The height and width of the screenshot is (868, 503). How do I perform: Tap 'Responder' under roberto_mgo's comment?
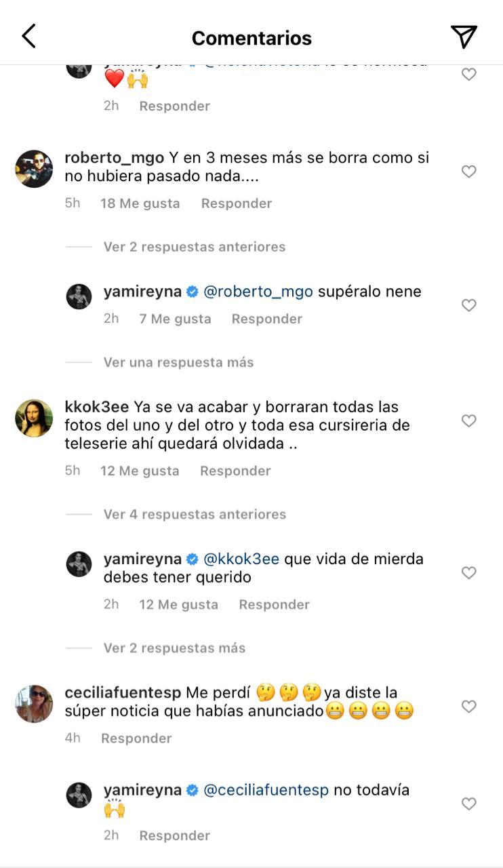click(x=236, y=202)
